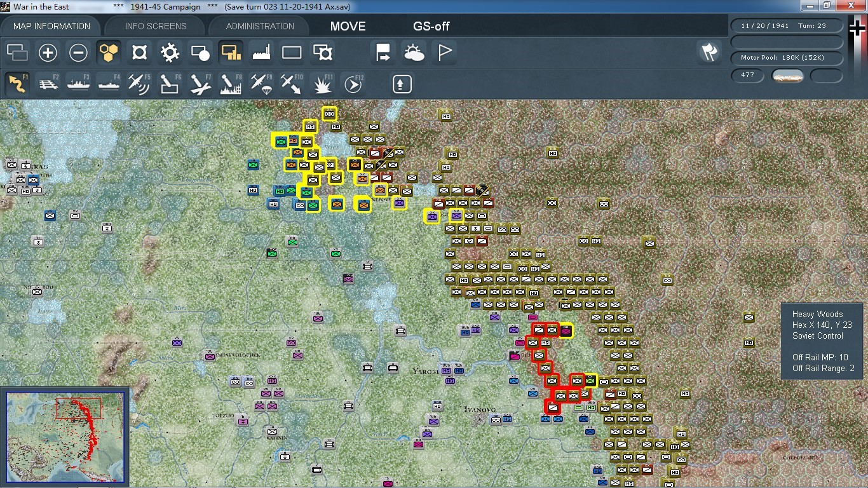The width and height of the screenshot is (868, 488).
Task: Show weather via sun-cloud icon
Action: click(414, 53)
